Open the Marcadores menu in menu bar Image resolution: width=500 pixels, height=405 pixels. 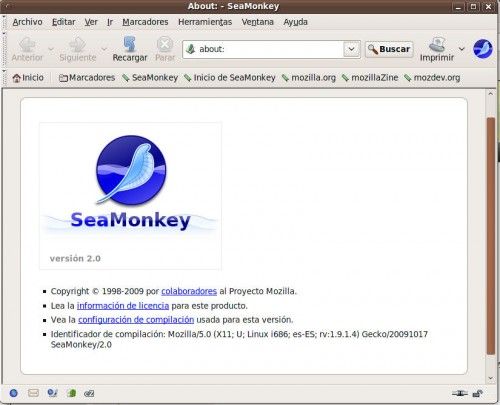pos(145,22)
